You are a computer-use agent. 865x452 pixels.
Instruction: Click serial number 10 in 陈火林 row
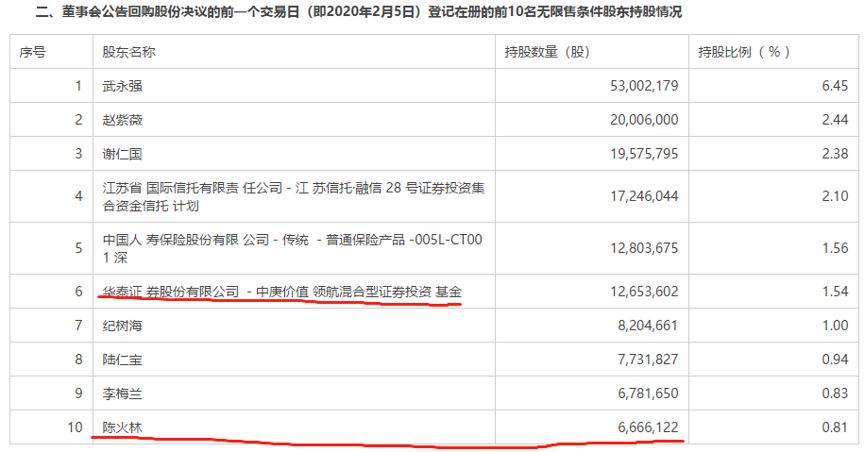[75, 427]
